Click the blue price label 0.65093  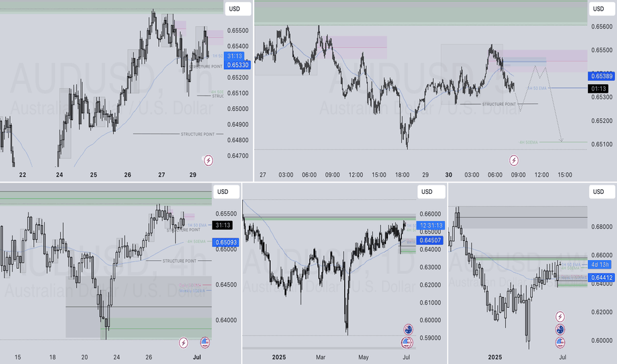pyautogui.click(x=226, y=242)
